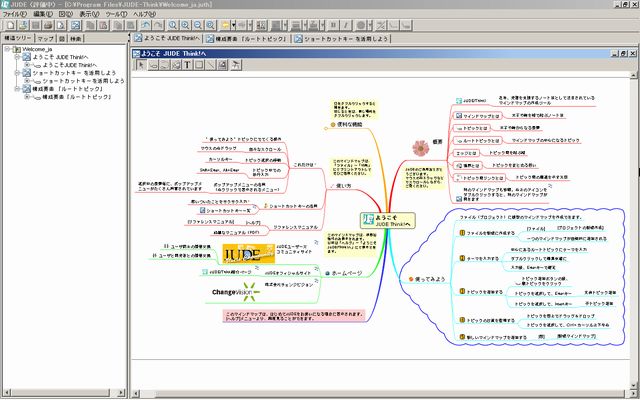
Task: Expand ショートカットキーを活用しよう topic child node
Action: 27,81
